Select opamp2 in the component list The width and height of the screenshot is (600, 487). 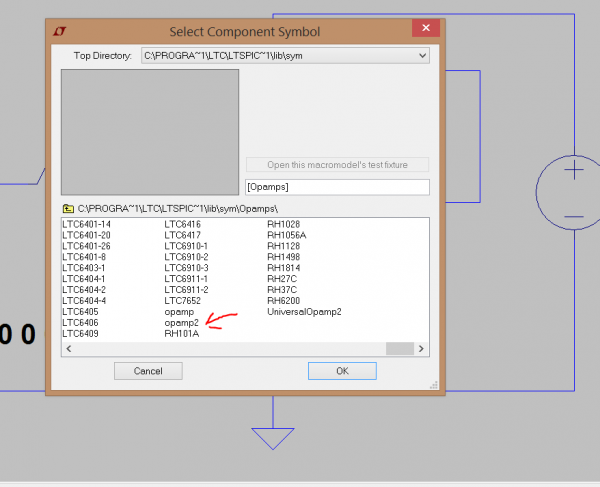181,323
